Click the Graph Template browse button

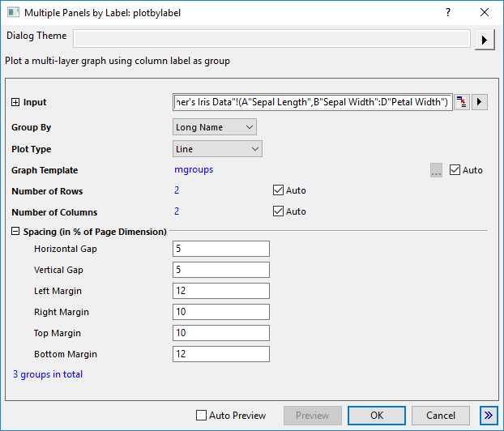tap(437, 170)
